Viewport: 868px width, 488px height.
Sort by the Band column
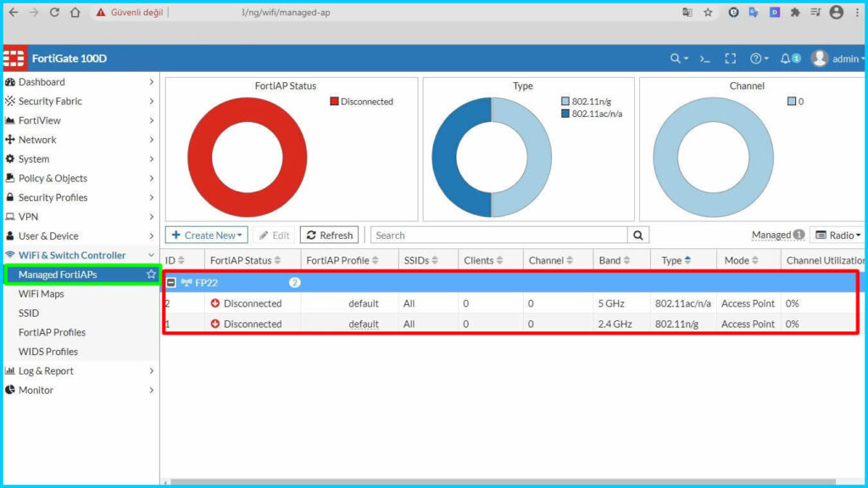[615, 261]
